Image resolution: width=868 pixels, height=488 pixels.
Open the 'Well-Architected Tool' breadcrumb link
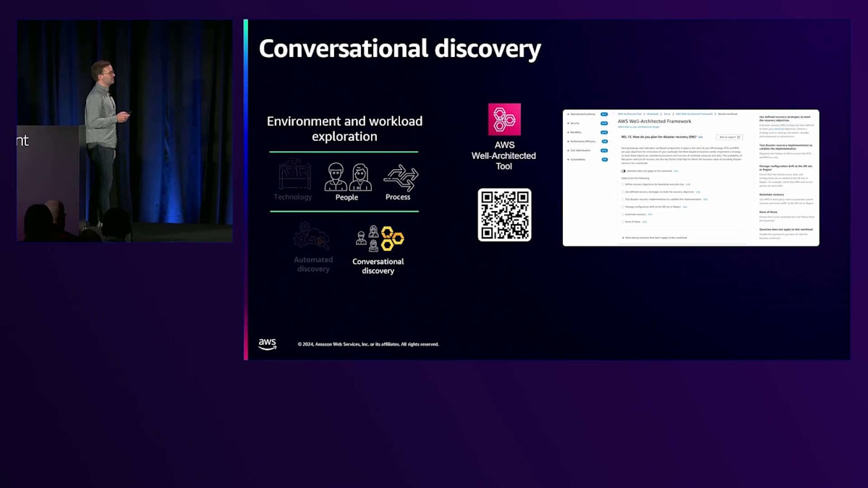[630, 114]
